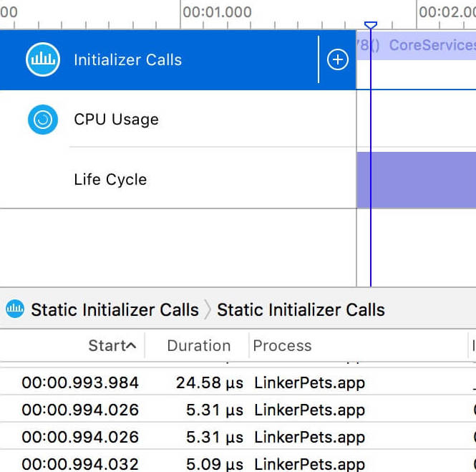Open first Static Initializer Calls breadcrumb
The image size is (476, 472).
tap(115, 309)
